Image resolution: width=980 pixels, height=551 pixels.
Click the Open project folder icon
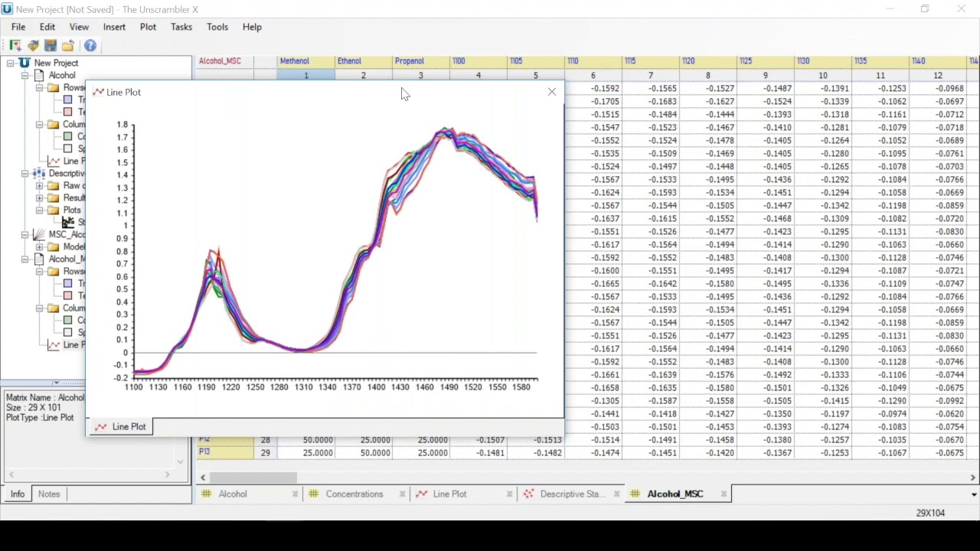pos(68,46)
